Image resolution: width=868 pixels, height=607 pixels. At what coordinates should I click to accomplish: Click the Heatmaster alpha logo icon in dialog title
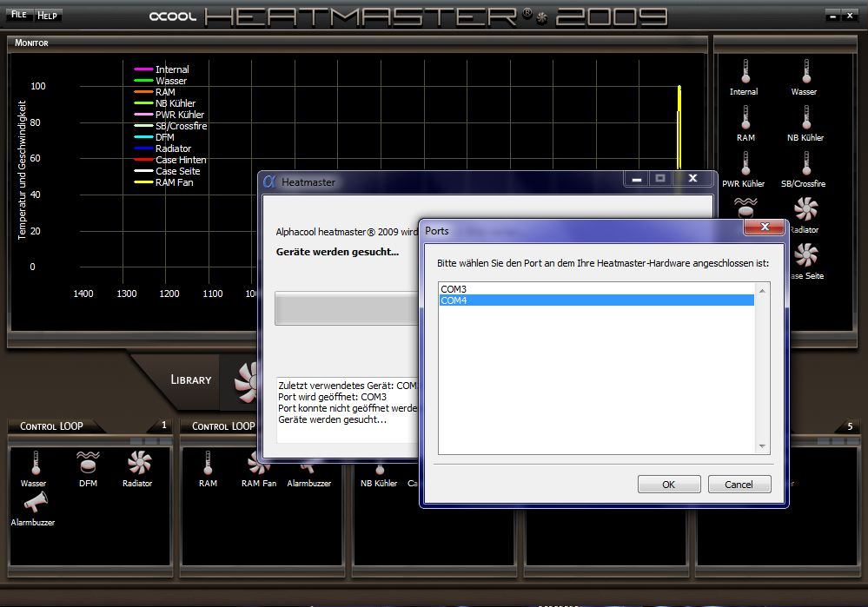click(269, 181)
